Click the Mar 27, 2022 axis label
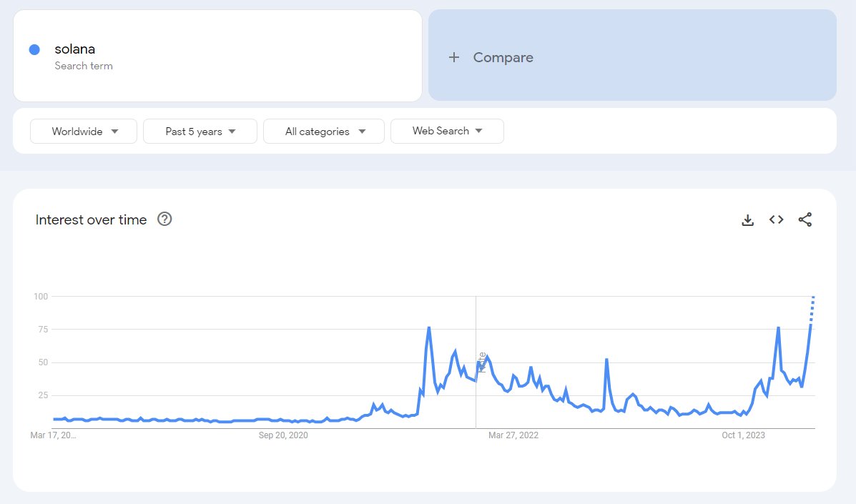 513,435
